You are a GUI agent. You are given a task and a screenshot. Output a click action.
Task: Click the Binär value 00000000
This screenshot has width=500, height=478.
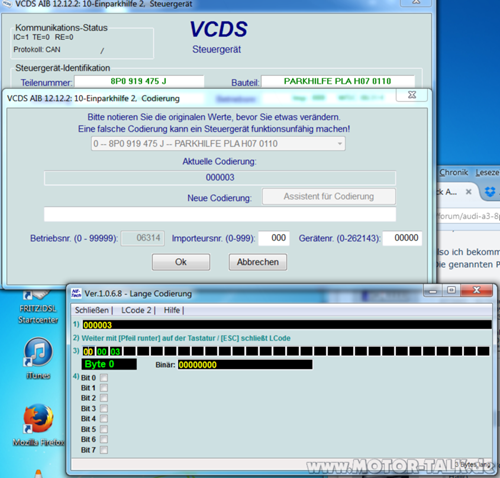(x=245, y=365)
